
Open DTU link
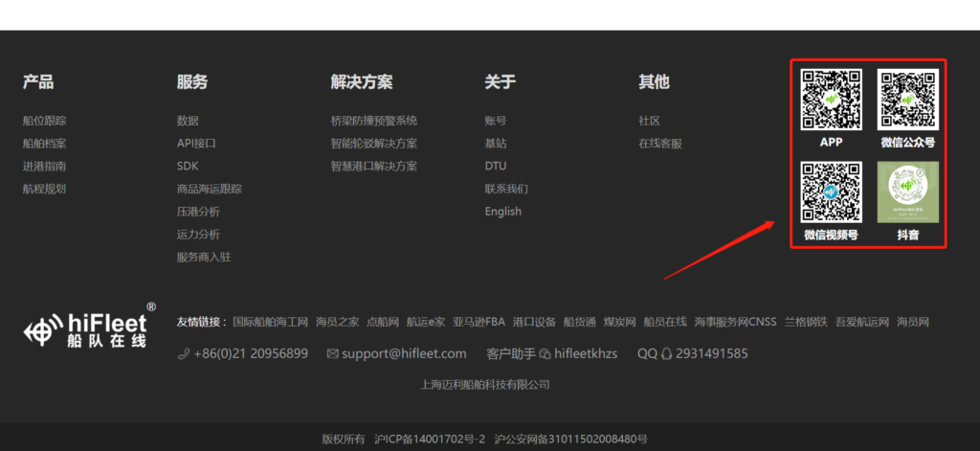tap(496, 166)
